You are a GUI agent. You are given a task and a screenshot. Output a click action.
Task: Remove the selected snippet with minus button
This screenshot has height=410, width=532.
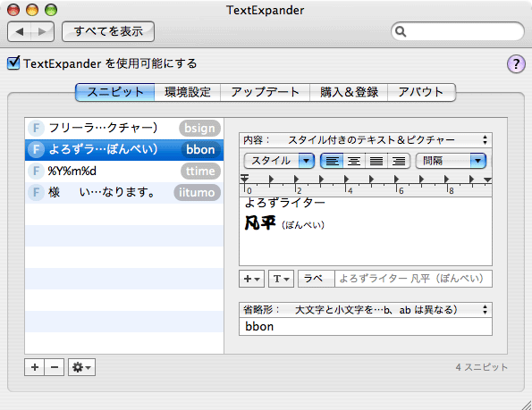(55, 367)
